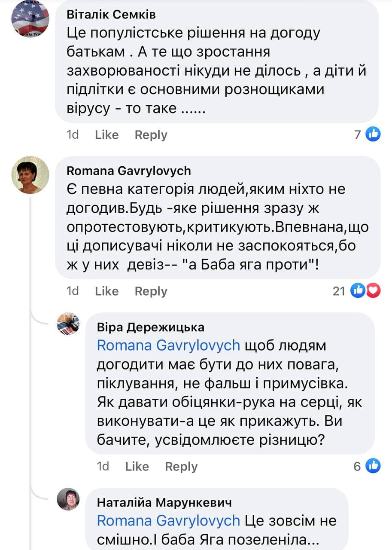Like Віталік Семків's comment
The width and height of the screenshot is (392, 550).
click(106, 135)
